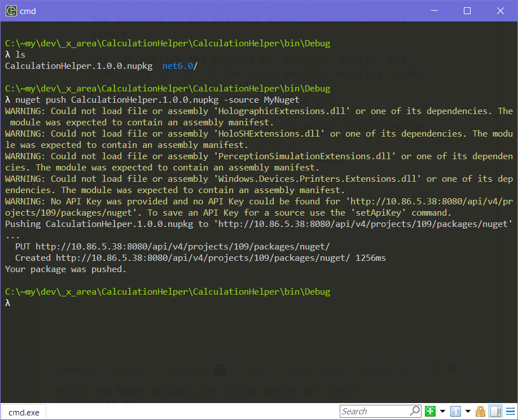Image resolution: width=518 pixels, height=420 pixels.
Task: Select the cmd.exe tab
Action: point(24,412)
